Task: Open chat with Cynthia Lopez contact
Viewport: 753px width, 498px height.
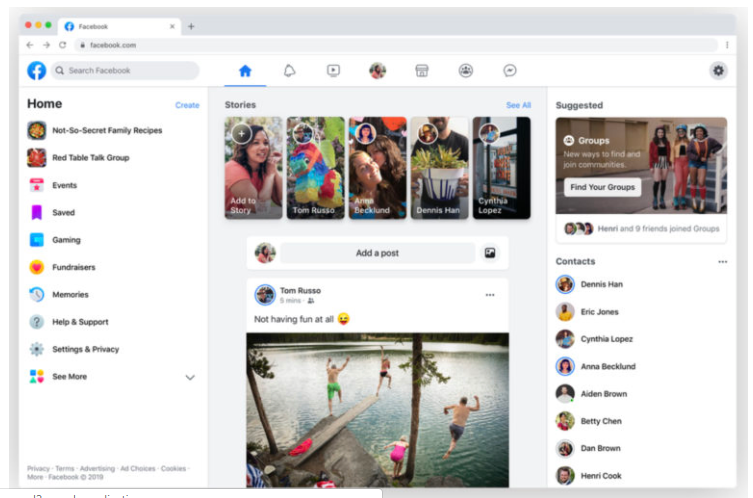Action: (x=595, y=339)
